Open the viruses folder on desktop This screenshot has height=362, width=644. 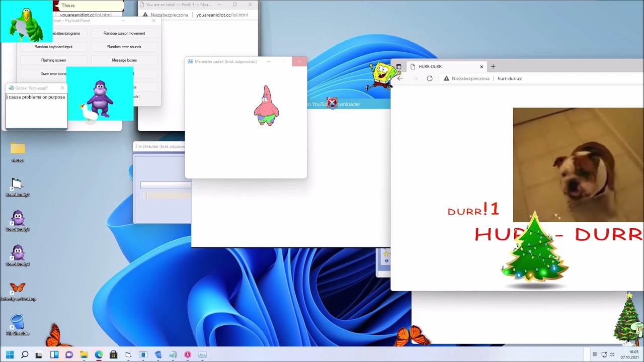coord(18,152)
